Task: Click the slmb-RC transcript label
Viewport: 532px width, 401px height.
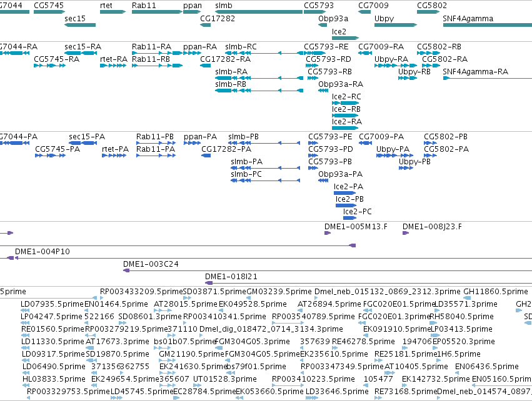Action: pos(241,47)
